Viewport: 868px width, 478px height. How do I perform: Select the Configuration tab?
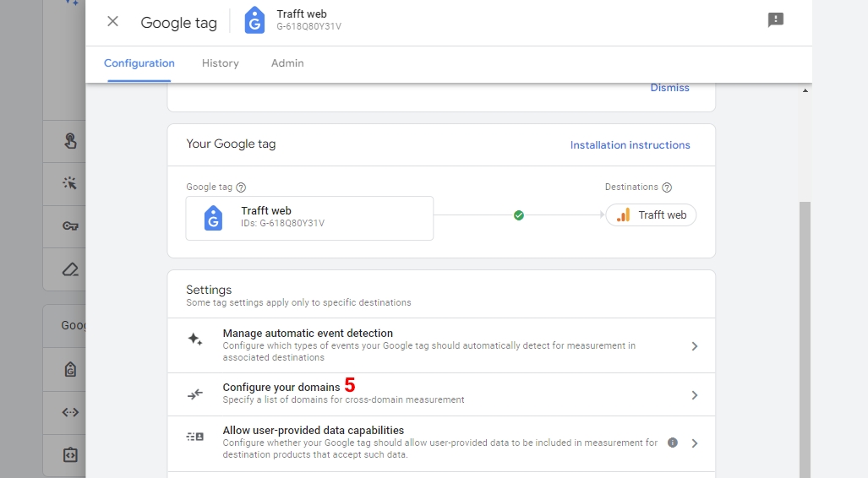coord(139,63)
